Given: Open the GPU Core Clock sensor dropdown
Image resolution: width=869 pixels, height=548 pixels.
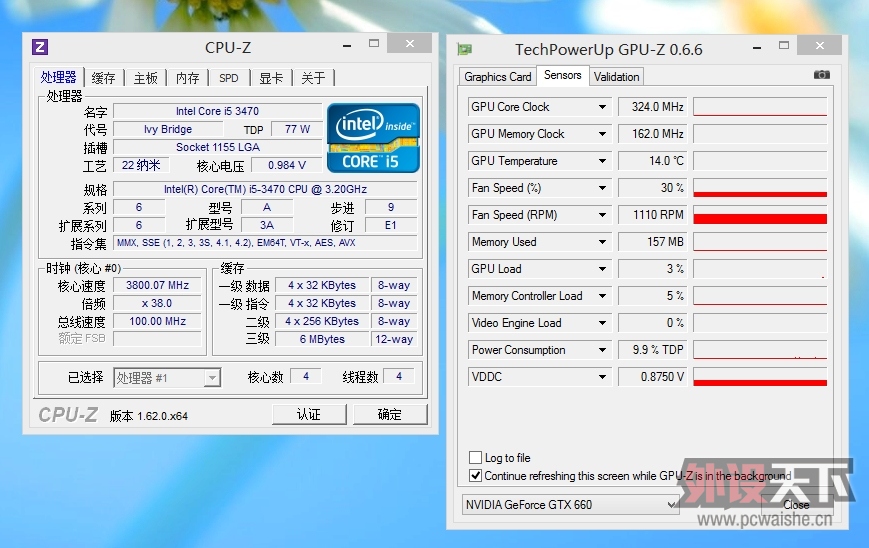Looking at the screenshot, I should pyautogui.click(x=602, y=107).
